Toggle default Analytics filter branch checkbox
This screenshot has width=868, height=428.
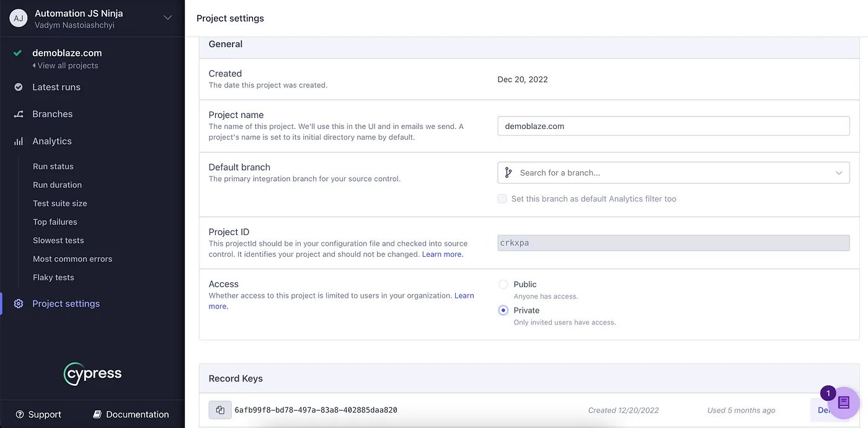point(502,199)
